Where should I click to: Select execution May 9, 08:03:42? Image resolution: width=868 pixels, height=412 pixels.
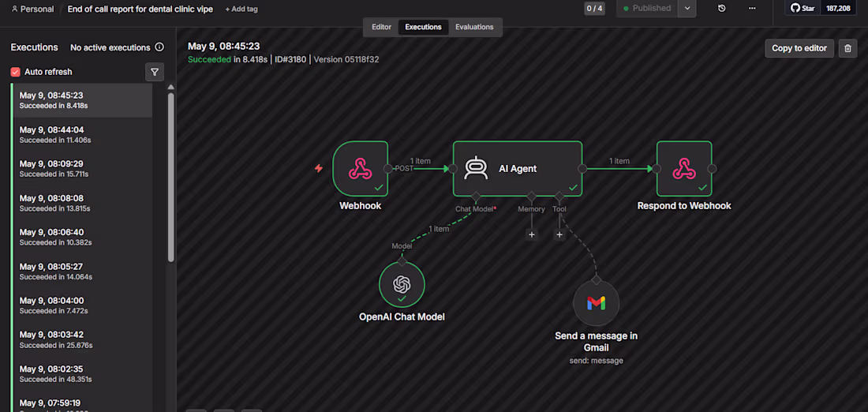[82, 339]
